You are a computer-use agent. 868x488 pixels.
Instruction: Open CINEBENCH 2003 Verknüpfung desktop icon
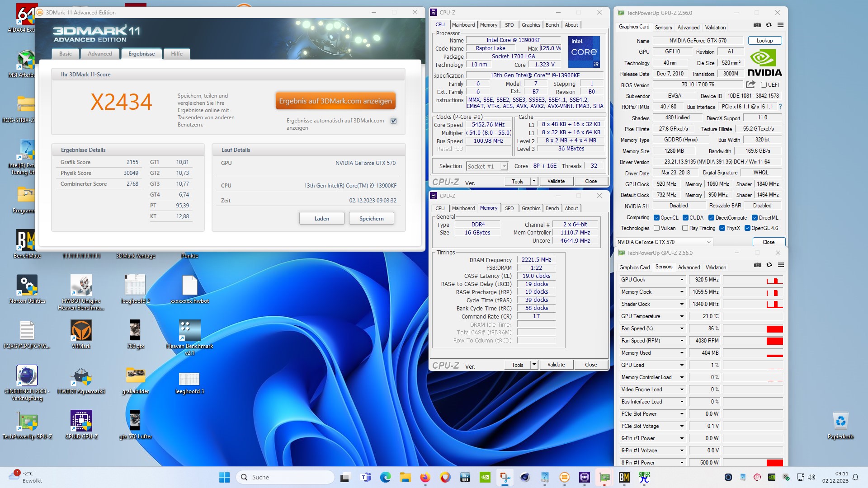pyautogui.click(x=27, y=383)
